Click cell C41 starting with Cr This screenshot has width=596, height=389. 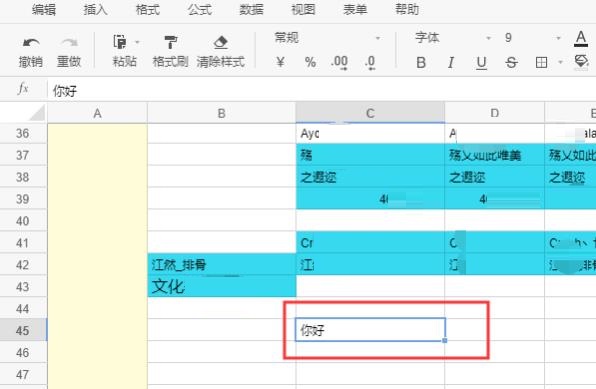tap(370, 242)
